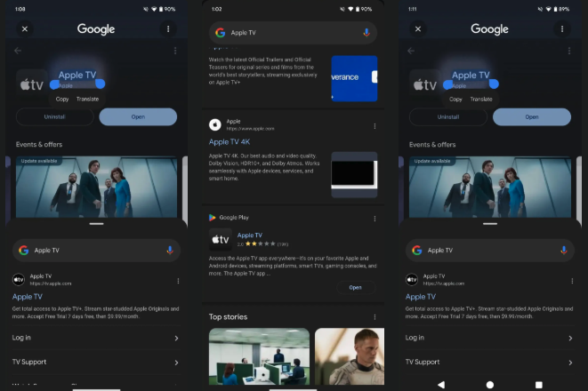Screen dimensions: 588x391
Task: Open tv.apple.com result options in right phone
Action: 572,281
